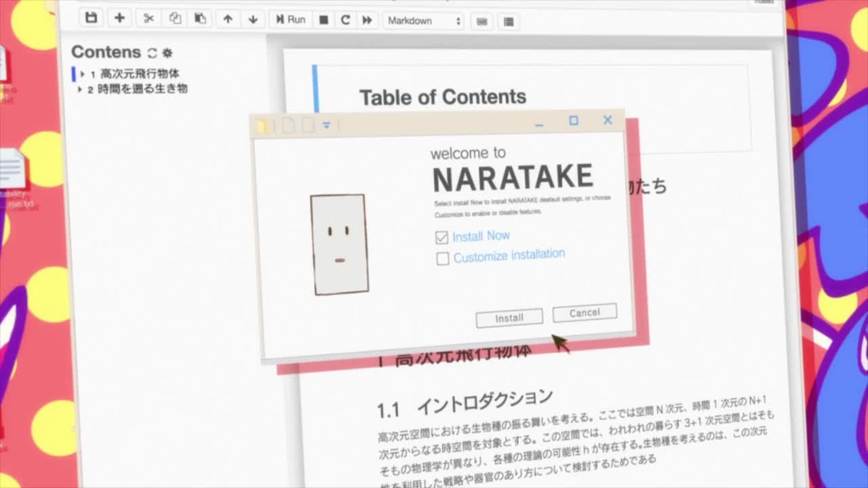This screenshot has width=868, height=488.
Task: Click the copy cells icon
Action: coord(175,18)
